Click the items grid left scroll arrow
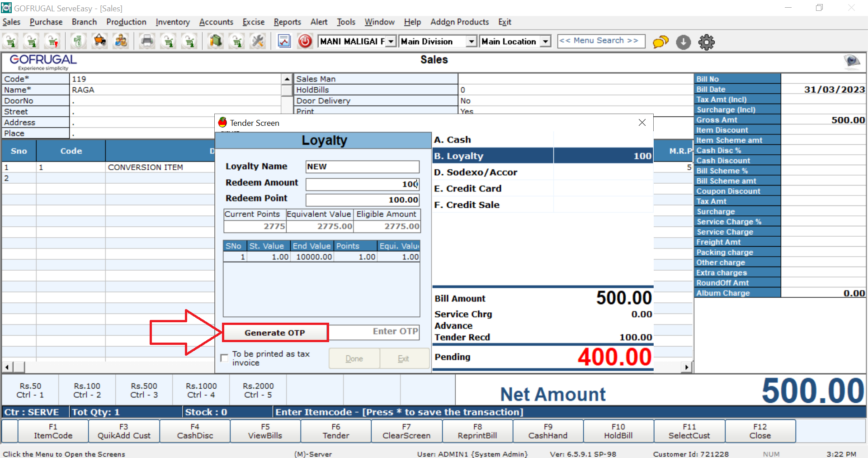The image size is (868, 458). tap(7, 367)
